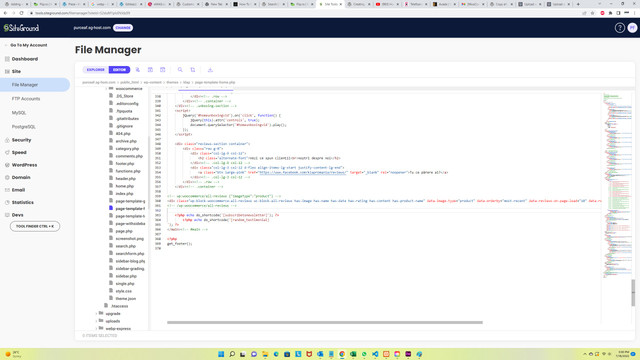Click the page vertical scrollbar thumb
The image size is (640, 360).
633,292
